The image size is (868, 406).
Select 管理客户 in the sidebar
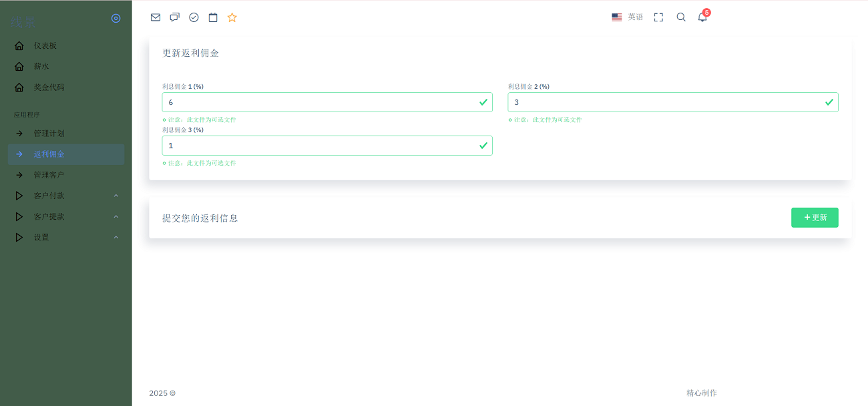coord(49,175)
